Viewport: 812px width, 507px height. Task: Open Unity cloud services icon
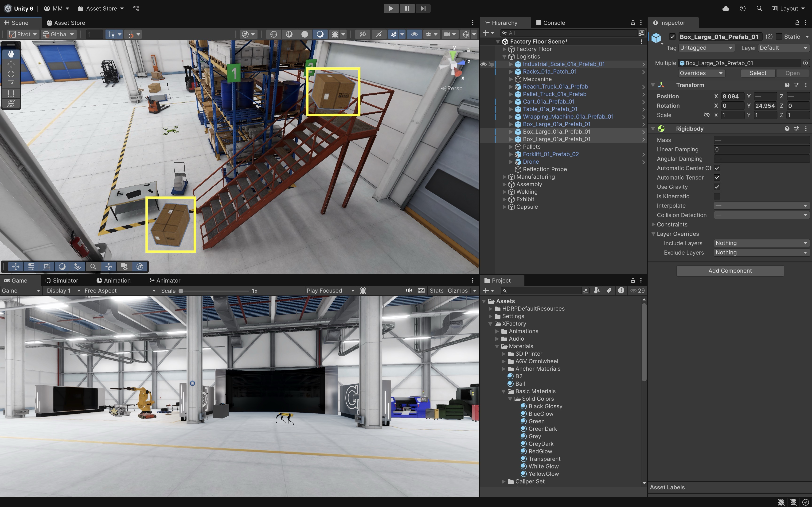[x=726, y=8]
